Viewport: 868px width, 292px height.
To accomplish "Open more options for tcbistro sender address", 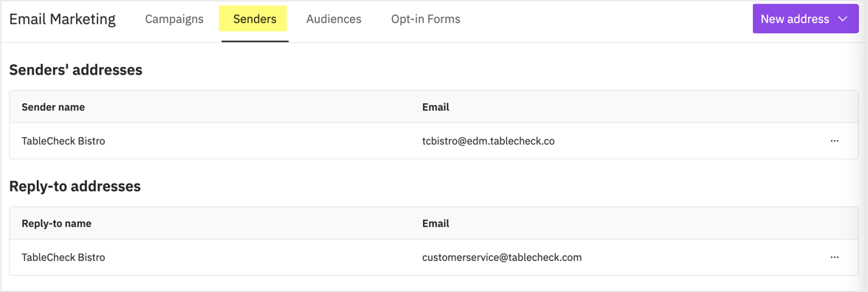I will click(x=834, y=141).
